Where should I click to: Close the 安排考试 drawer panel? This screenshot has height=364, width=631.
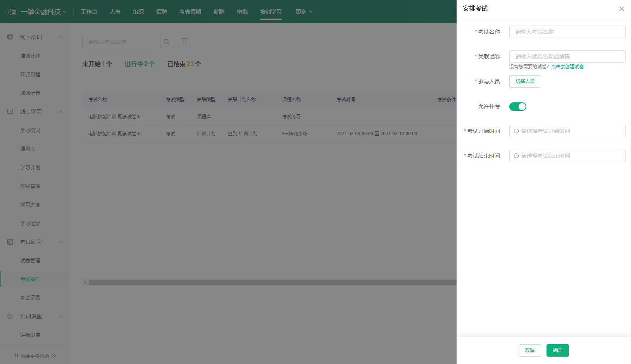621,9
